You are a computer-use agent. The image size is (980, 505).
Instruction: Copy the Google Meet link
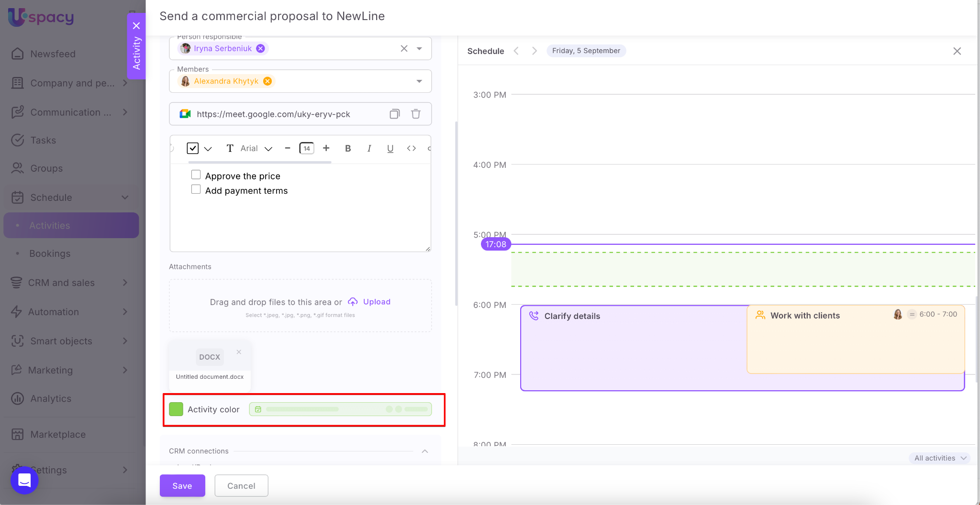pos(394,114)
